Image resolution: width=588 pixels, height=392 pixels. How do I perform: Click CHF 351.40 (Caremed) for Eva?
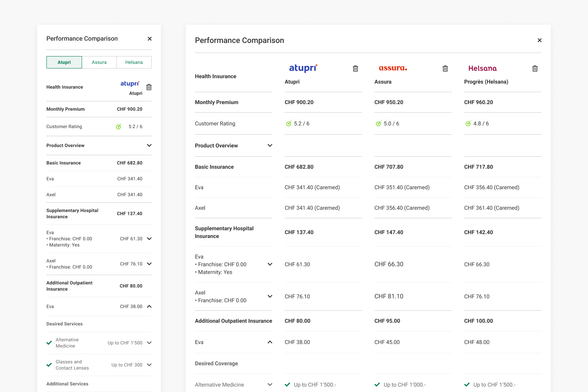coord(402,187)
